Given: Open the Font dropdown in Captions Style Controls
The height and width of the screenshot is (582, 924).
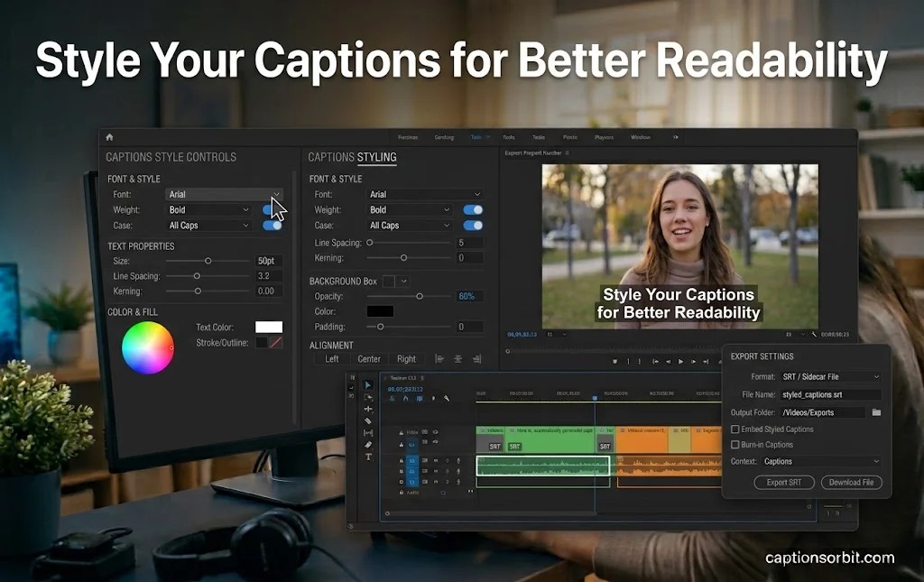Looking at the screenshot, I should (225, 194).
